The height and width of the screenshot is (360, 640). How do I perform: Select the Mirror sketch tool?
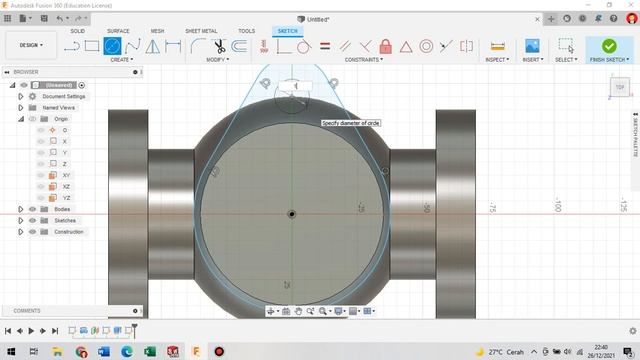[153, 46]
